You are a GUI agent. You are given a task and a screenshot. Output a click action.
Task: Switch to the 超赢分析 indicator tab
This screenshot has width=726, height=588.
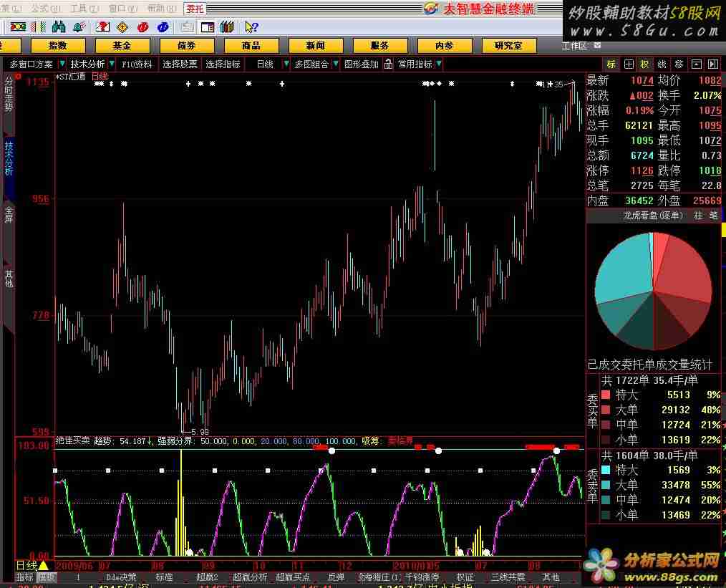(x=250, y=577)
